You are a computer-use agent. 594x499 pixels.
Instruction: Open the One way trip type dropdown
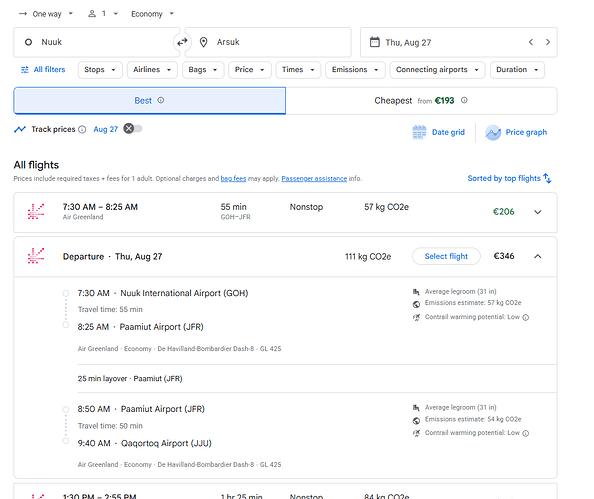(x=46, y=14)
